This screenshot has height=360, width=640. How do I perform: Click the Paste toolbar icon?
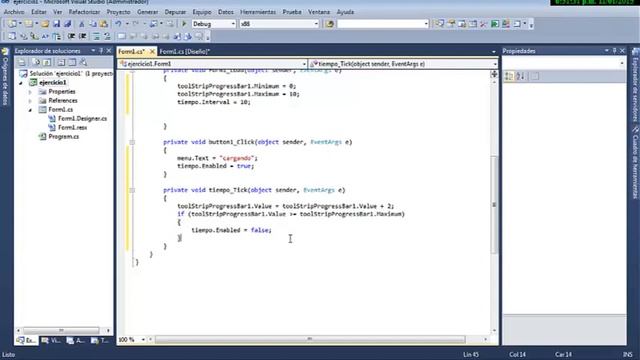[104, 24]
